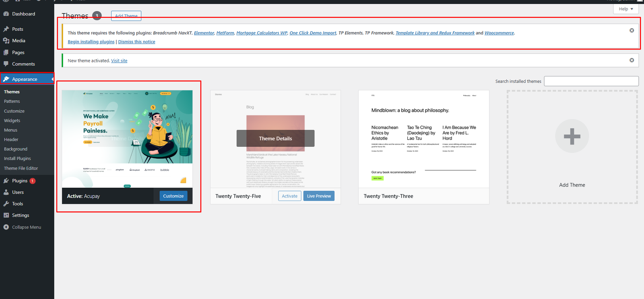Click the Users person icon

[x=6, y=193]
